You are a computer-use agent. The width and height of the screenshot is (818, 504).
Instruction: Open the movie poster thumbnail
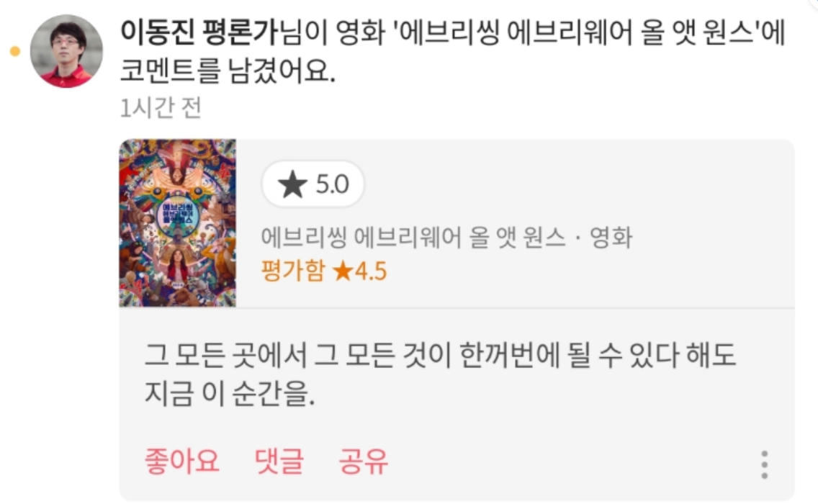(x=177, y=222)
